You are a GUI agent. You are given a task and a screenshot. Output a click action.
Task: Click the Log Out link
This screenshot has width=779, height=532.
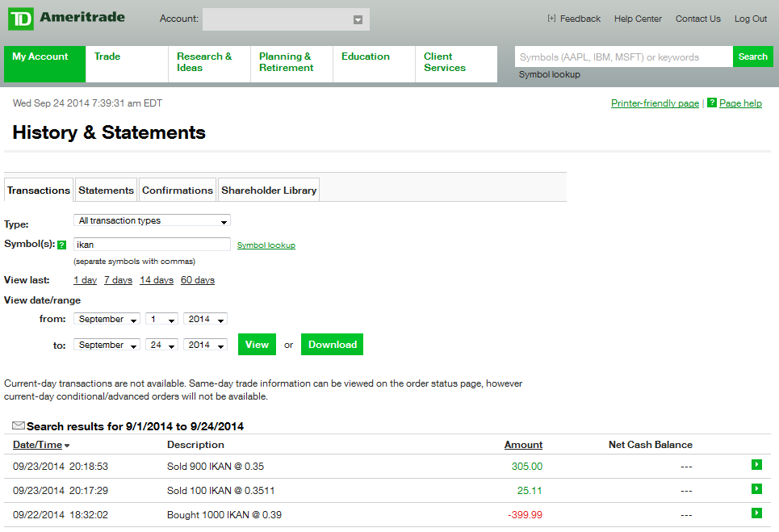pos(751,19)
